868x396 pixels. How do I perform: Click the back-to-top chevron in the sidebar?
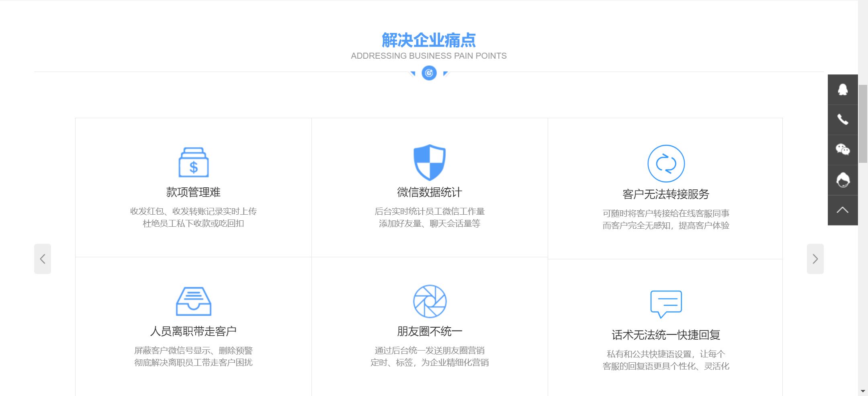(843, 209)
